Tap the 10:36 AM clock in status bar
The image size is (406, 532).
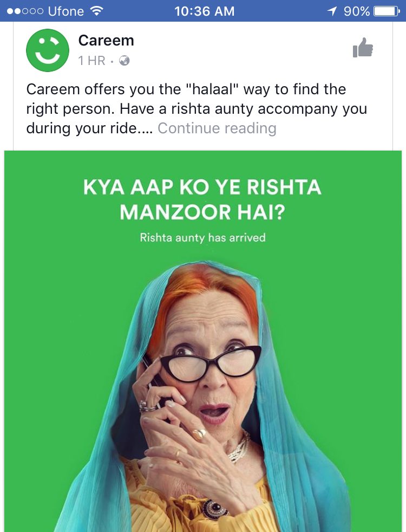[x=205, y=11]
